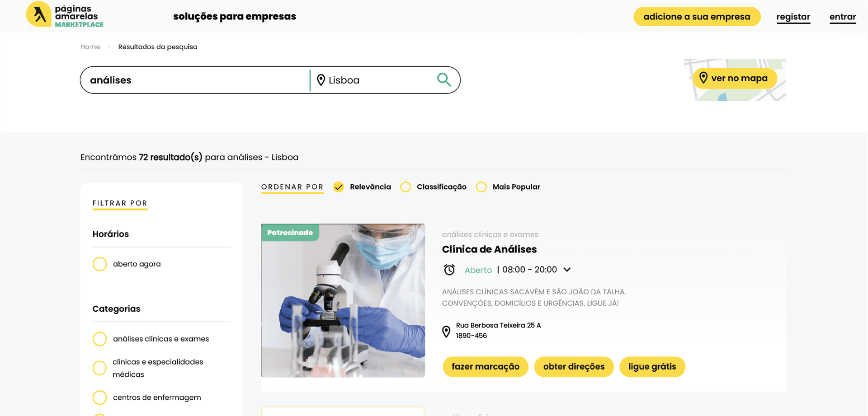Image resolution: width=868 pixels, height=416 pixels.
Task: Click the breadcrumb arrow separator after Home
Action: [109, 47]
